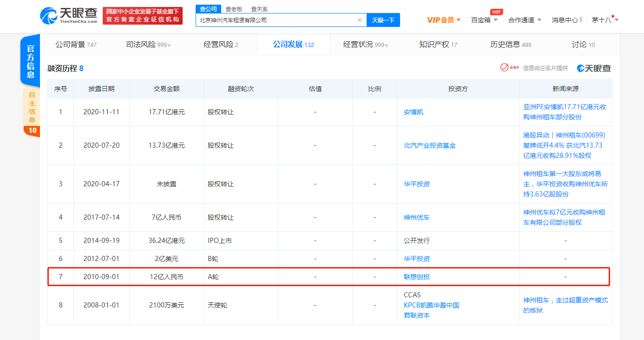Click the 披露日期 column header
The height and width of the screenshot is (340, 644).
click(101, 89)
